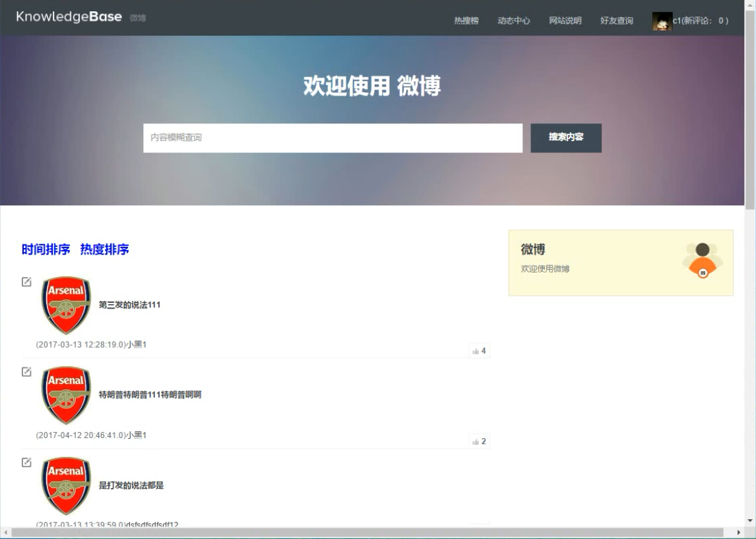Open the Arsenal avatar of post 第三发的说法111

tap(66, 305)
